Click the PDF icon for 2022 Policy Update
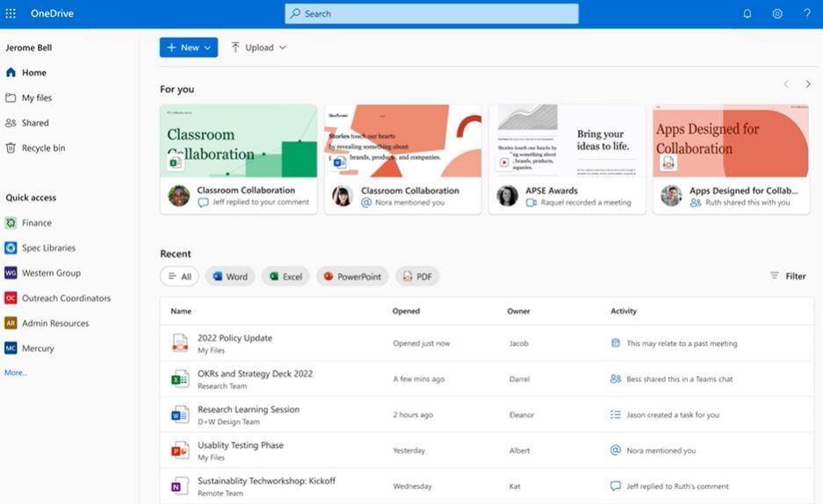The width and height of the screenshot is (823, 504). (179, 343)
